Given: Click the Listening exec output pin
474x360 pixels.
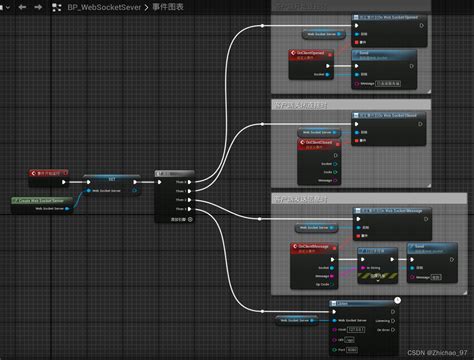Looking at the screenshot, I should tap(393, 321).
